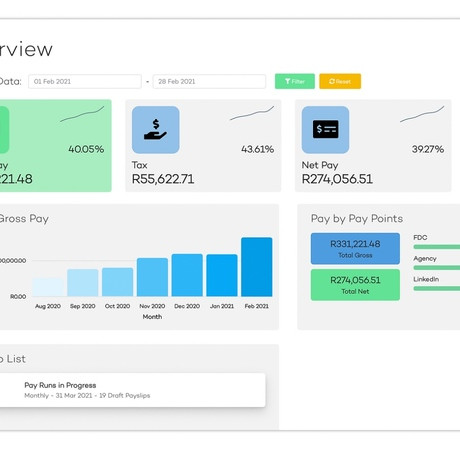Click the Net Pay cheque icon
The height and width of the screenshot is (460, 460).
325,130
